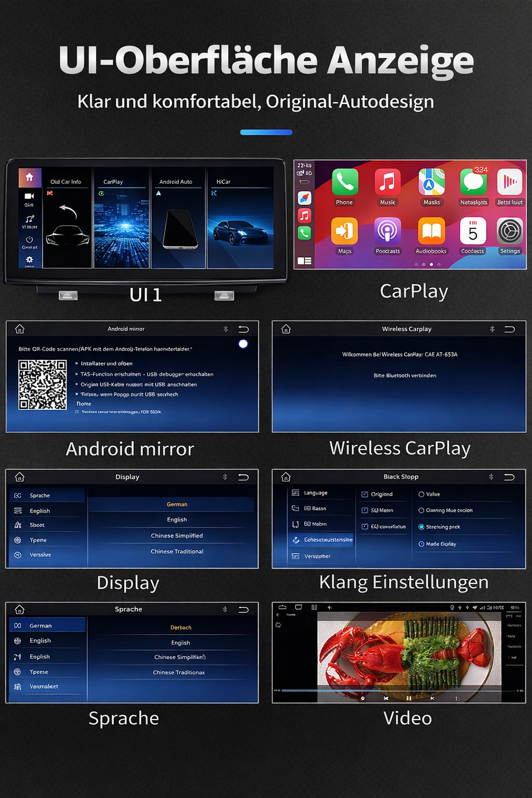Image resolution: width=532 pixels, height=798 pixels.
Task: Click the QR code in Android mirror
Action: pos(43,385)
